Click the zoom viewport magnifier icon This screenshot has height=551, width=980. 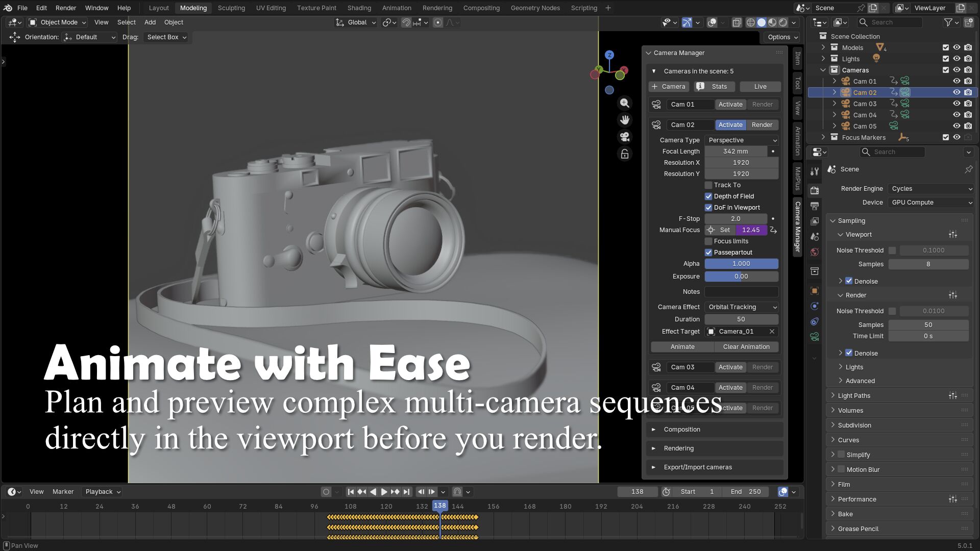[624, 103]
